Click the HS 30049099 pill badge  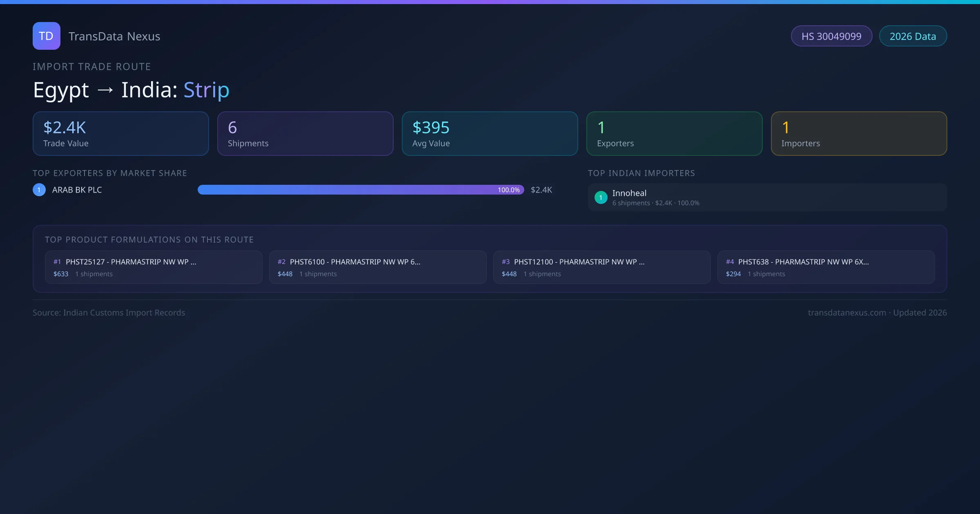[831, 36]
